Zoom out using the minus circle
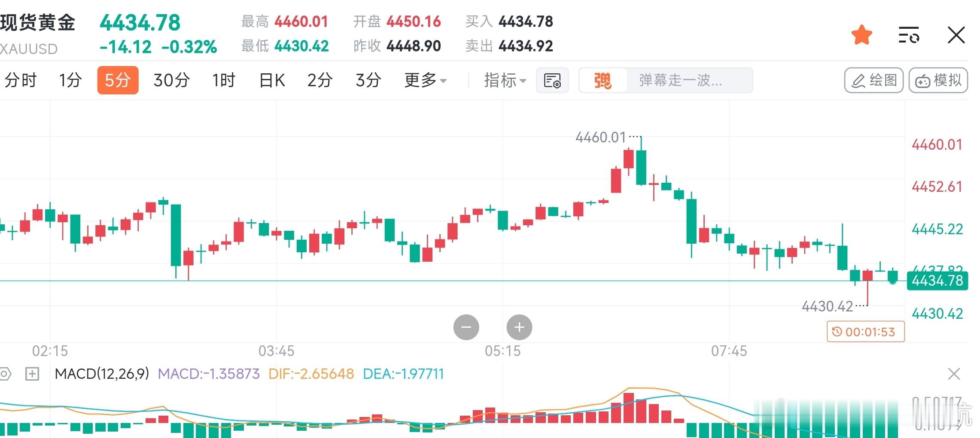This screenshot has height=438, width=980. coord(466,327)
